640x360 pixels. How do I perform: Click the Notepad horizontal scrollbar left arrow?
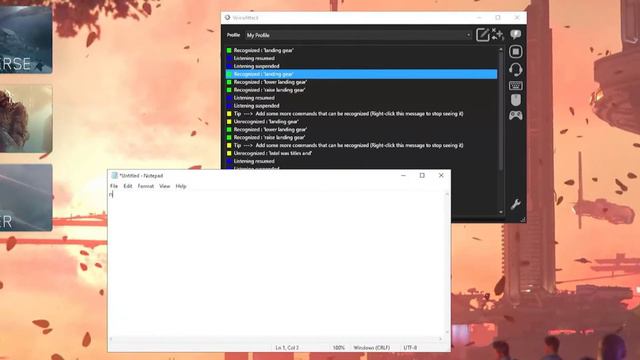coord(111,339)
